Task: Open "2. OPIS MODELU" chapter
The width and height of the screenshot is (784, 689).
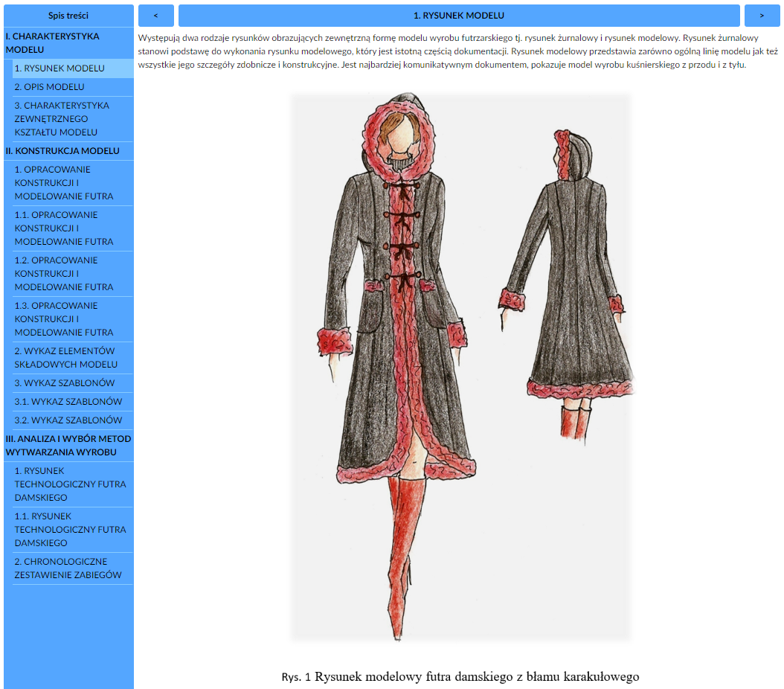Action: click(x=73, y=87)
